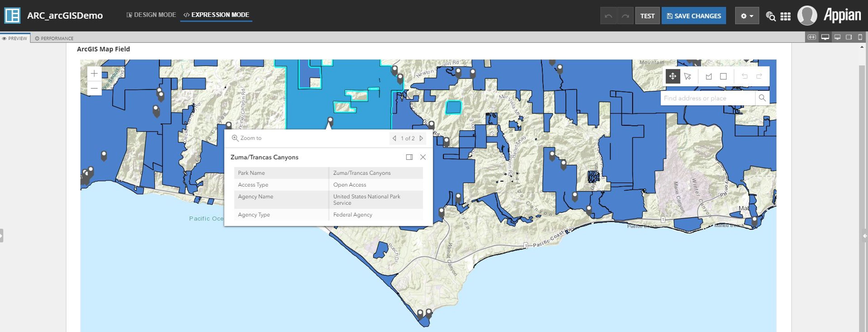The height and width of the screenshot is (332, 868).
Task: Click the ARC_arcGISDemo interface title
Action: [65, 16]
